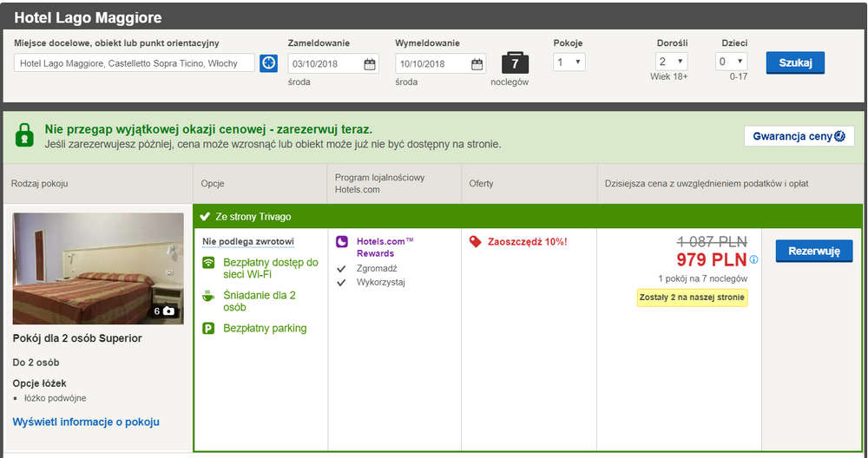Open the Superior room photo thumbnail
This screenshot has height=458, width=868.
(x=97, y=268)
